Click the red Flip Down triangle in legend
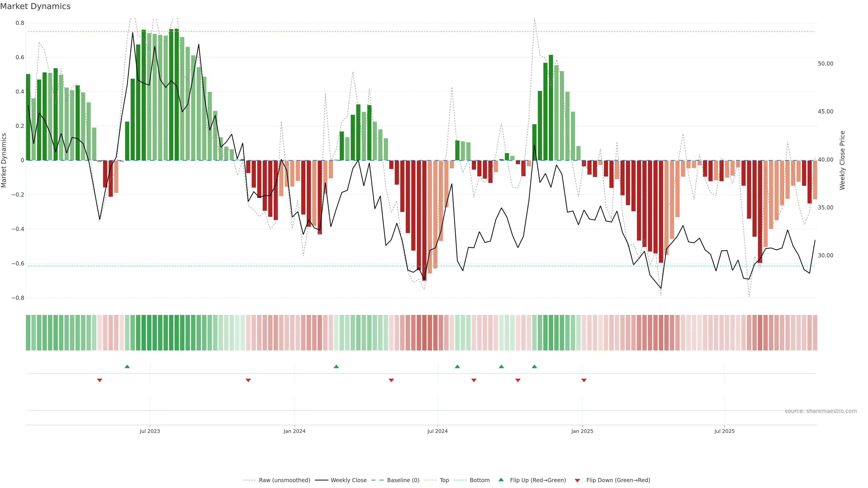 (x=577, y=480)
